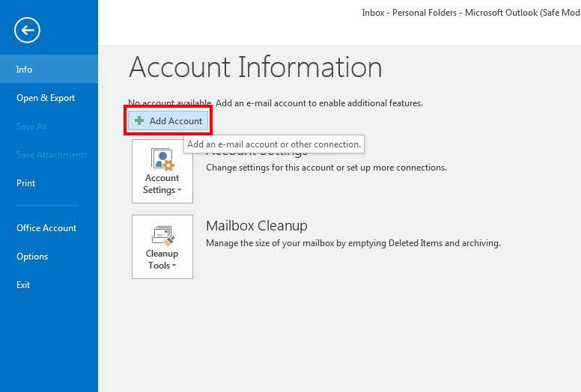Click the green plus icon on Add Account
This screenshot has height=392, width=581.
click(x=139, y=120)
